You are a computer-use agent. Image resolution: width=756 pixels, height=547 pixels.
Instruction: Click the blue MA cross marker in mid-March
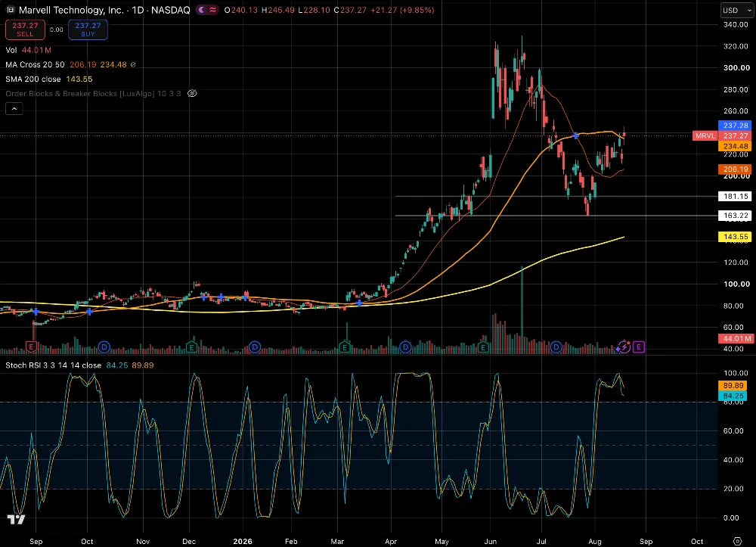359,303
